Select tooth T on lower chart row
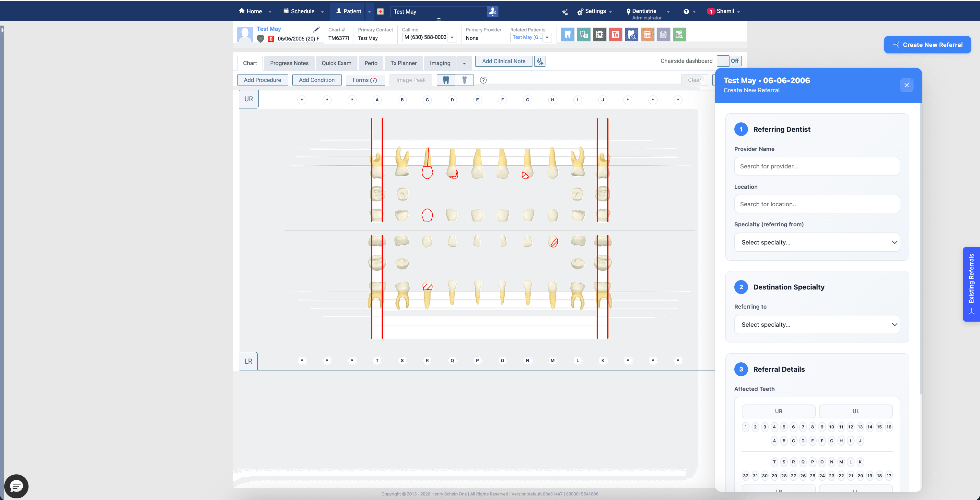 pos(377,360)
